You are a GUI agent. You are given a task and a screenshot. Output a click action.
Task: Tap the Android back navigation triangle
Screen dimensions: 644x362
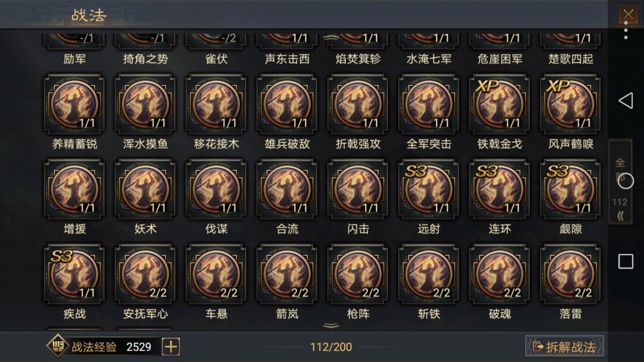click(x=626, y=100)
